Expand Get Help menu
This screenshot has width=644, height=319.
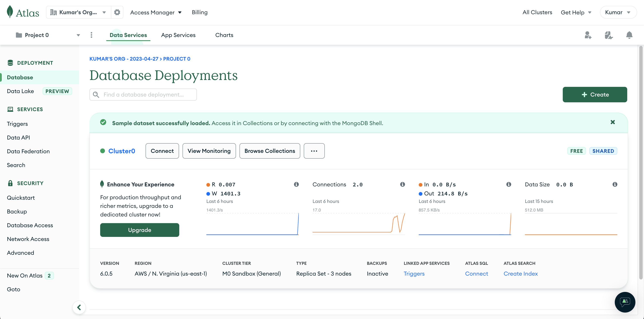[576, 12]
